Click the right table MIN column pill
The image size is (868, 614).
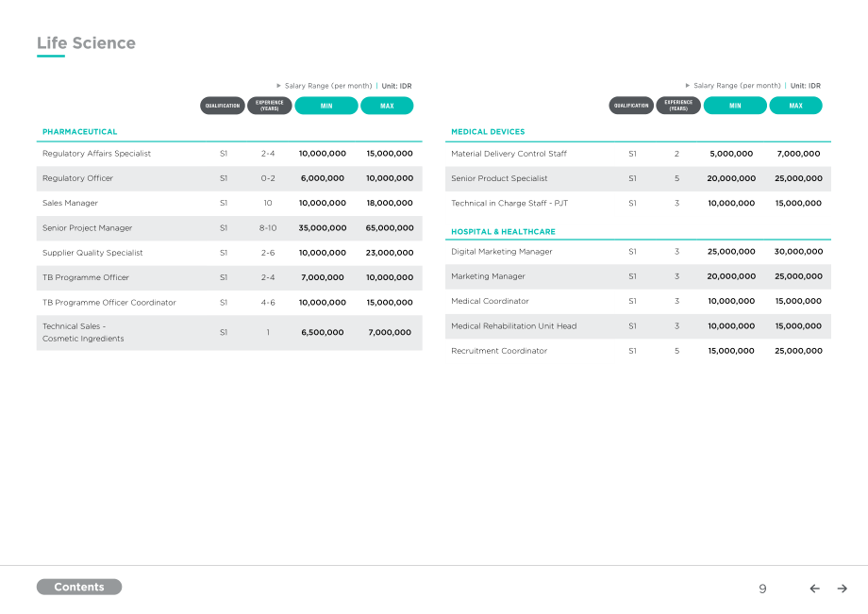pos(735,106)
